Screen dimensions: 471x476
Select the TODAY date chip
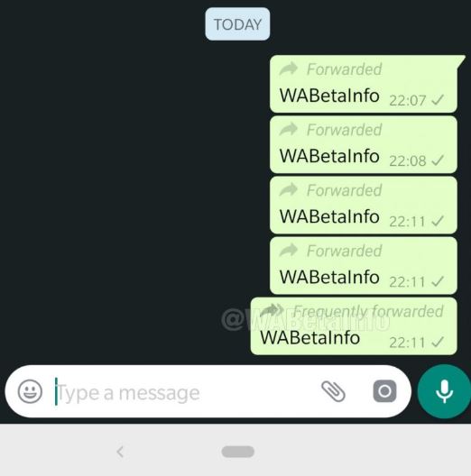237,24
